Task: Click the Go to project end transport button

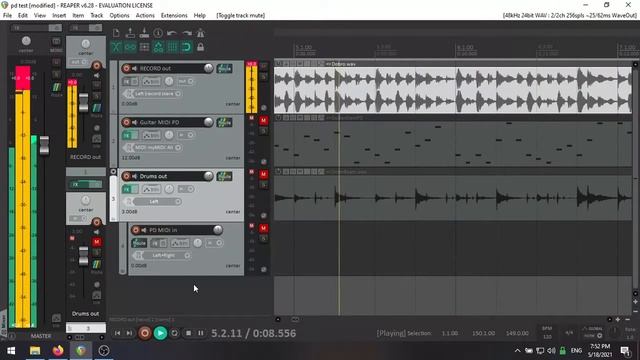Action: (129, 333)
